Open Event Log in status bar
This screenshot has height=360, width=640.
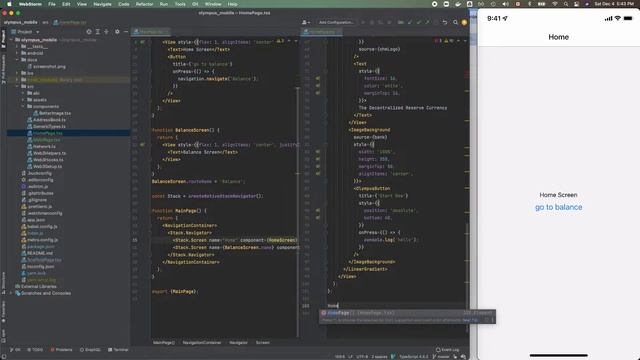(447, 350)
